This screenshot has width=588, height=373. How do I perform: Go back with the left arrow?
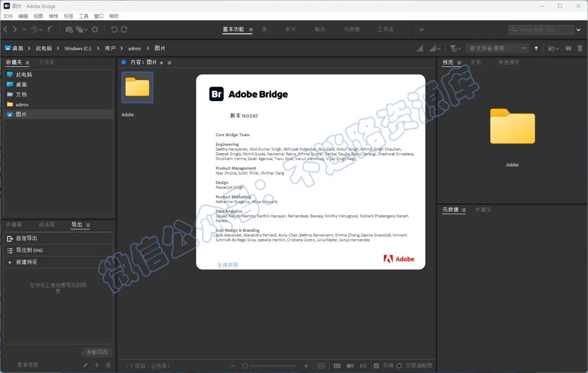point(5,29)
